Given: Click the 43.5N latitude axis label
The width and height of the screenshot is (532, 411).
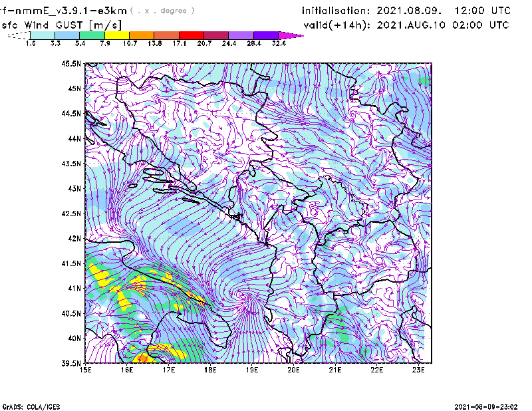Looking at the screenshot, I should tap(71, 164).
